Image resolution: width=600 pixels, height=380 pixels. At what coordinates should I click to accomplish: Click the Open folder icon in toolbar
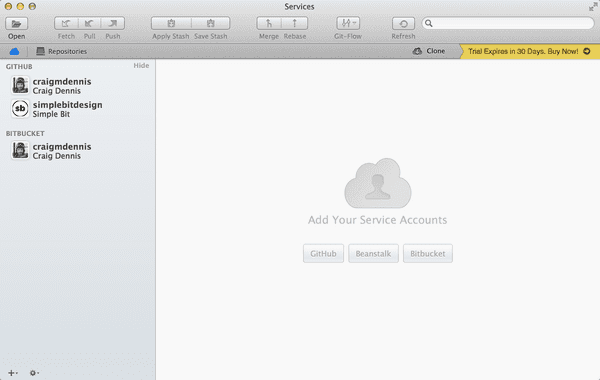(x=16, y=24)
